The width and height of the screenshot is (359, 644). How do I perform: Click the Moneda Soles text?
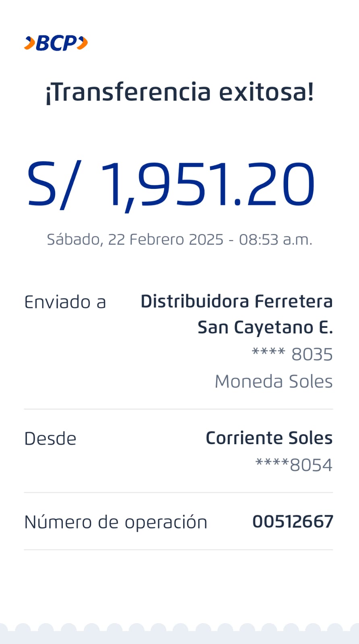tap(274, 381)
